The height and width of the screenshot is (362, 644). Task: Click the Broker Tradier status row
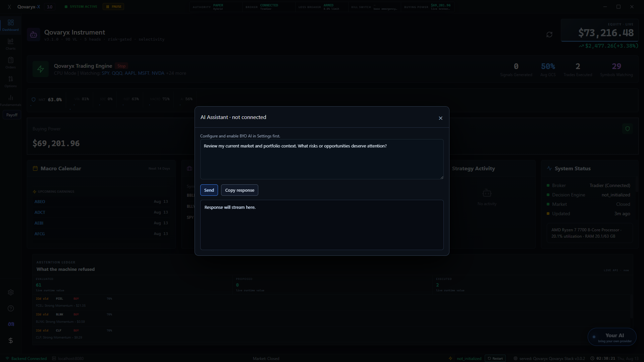tap(588, 185)
